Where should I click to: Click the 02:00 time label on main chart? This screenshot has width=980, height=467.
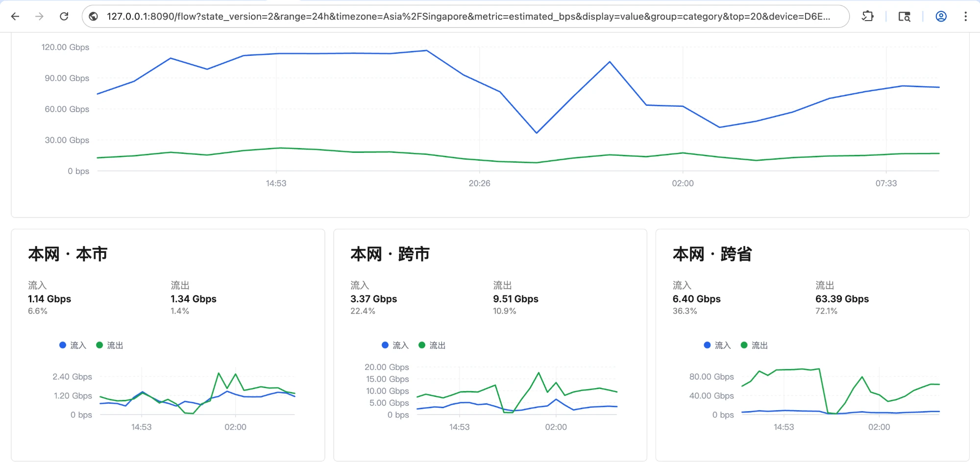(683, 183)
